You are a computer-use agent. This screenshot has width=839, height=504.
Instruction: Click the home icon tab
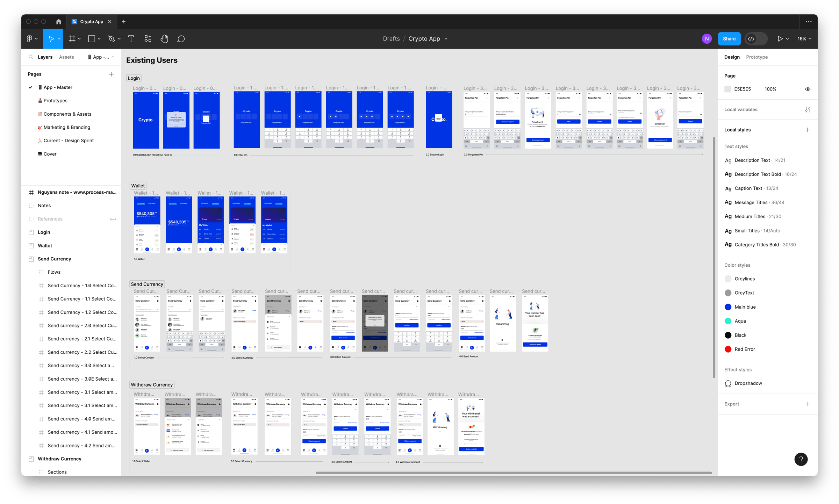pos(58,22)
